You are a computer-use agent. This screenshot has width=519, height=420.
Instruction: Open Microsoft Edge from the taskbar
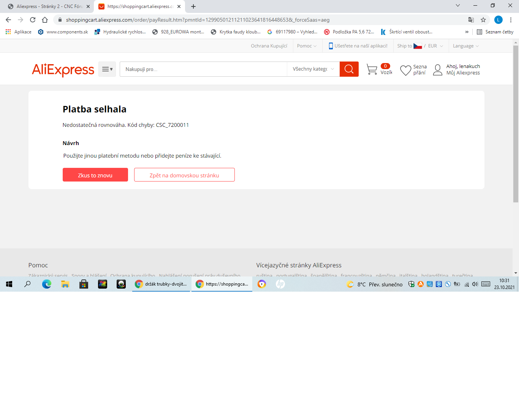pyautogui.click(x=46, y=284)
